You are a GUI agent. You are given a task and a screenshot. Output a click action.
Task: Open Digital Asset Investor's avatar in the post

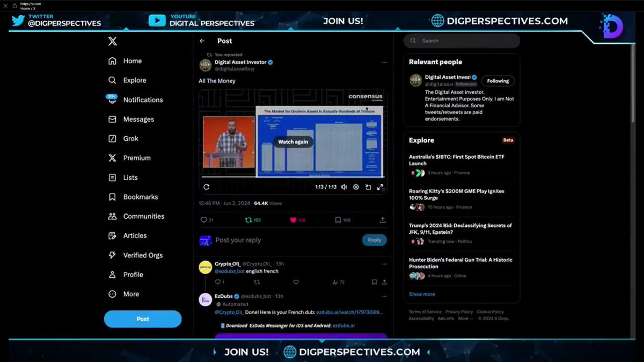click(205, 65)
